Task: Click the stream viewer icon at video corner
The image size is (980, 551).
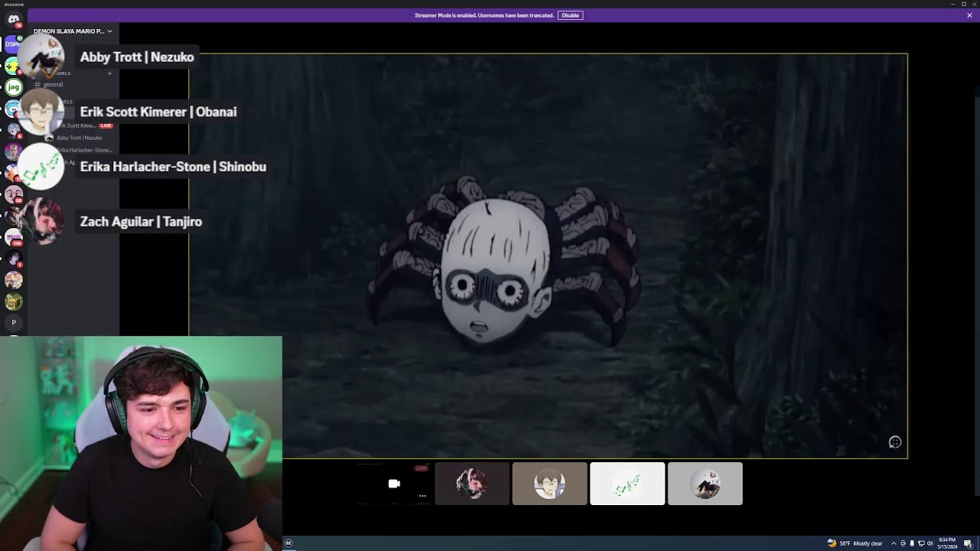Action: point(895,442)
